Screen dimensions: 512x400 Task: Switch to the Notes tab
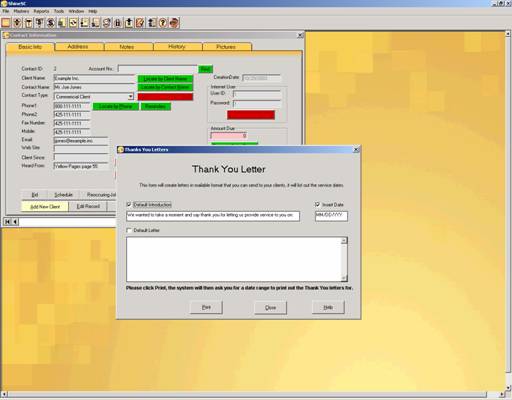(x=127, y=47)
